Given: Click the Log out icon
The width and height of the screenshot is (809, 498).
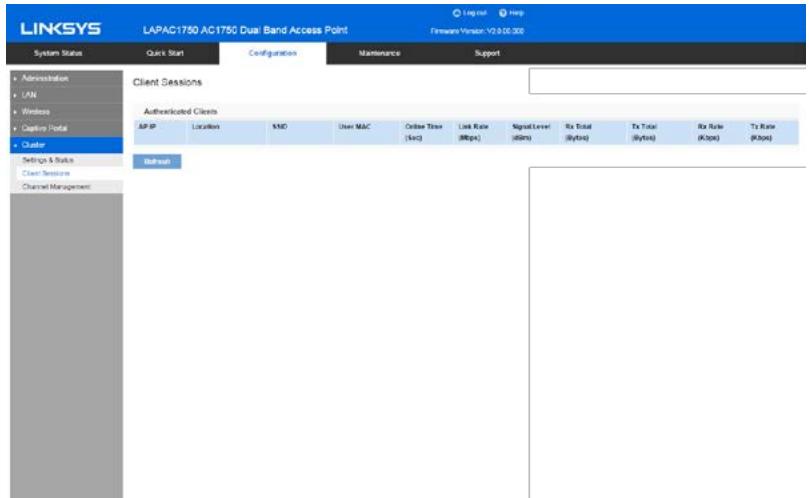Looking at the screenshot, I should click(x=456, y=13).
